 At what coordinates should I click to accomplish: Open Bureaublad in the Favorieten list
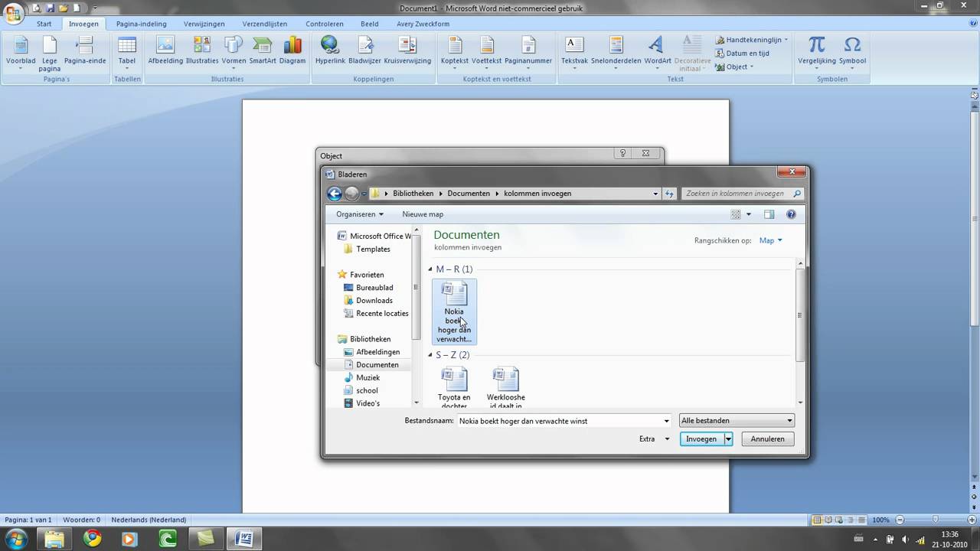click(x=374, y=288)
